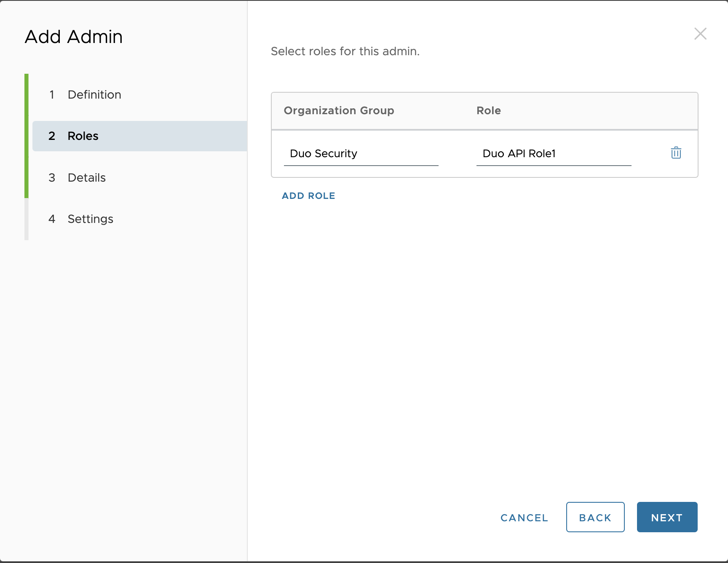Go back using the BACK button

pos(595,517)
